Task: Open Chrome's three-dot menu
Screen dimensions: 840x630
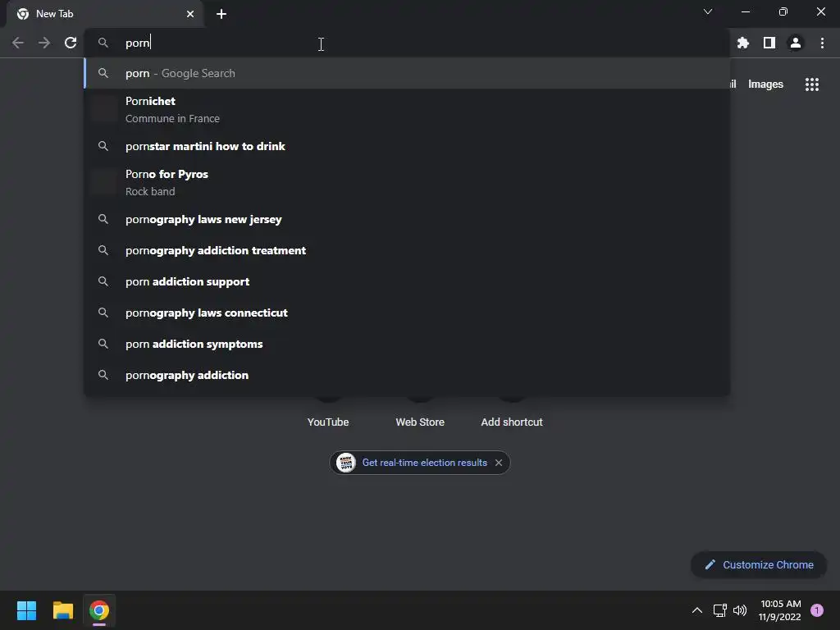Action: 822,43
